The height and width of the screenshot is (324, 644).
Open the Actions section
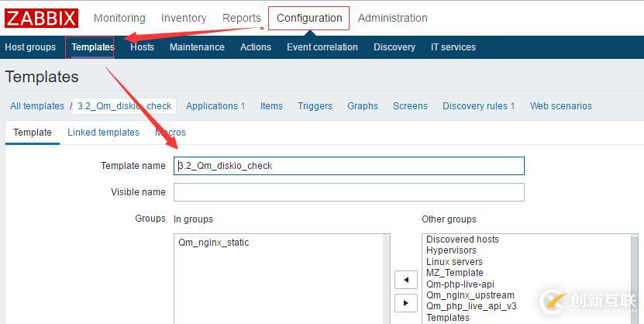coord(256,47)
